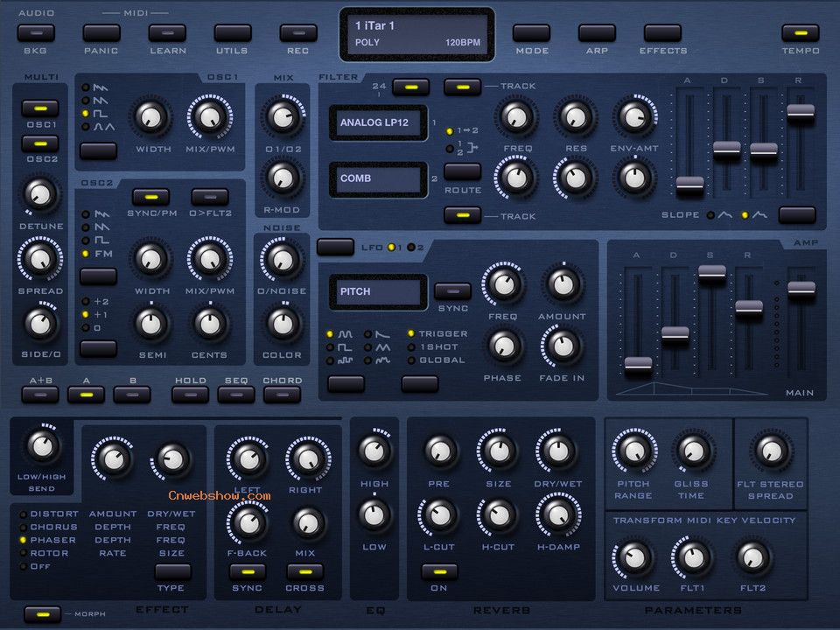Choose random step LFO waveform
The image size is (840, 630).
click(330, 360)
